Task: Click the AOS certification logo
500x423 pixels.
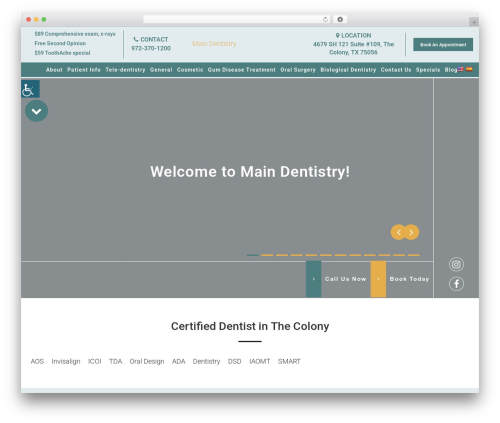Action: click(x=37, y=361)
